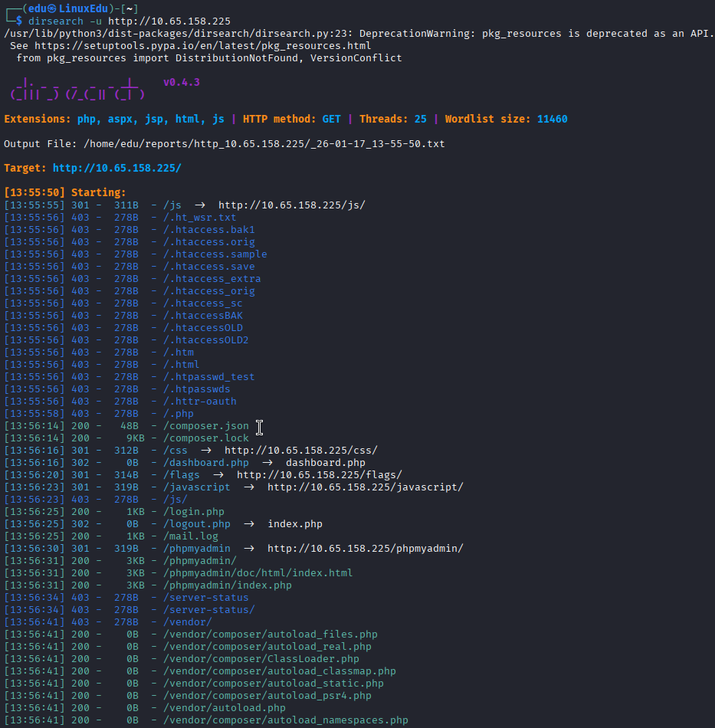Select the /phpmyadmin/index.php path

click(228, 585)
